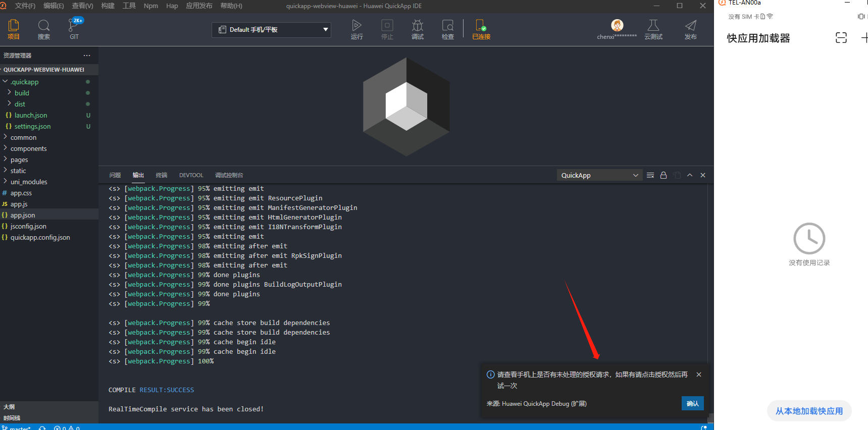Collapse the .quickapp folder
This screenshot has width=868, height=430.
coord(5,82)
